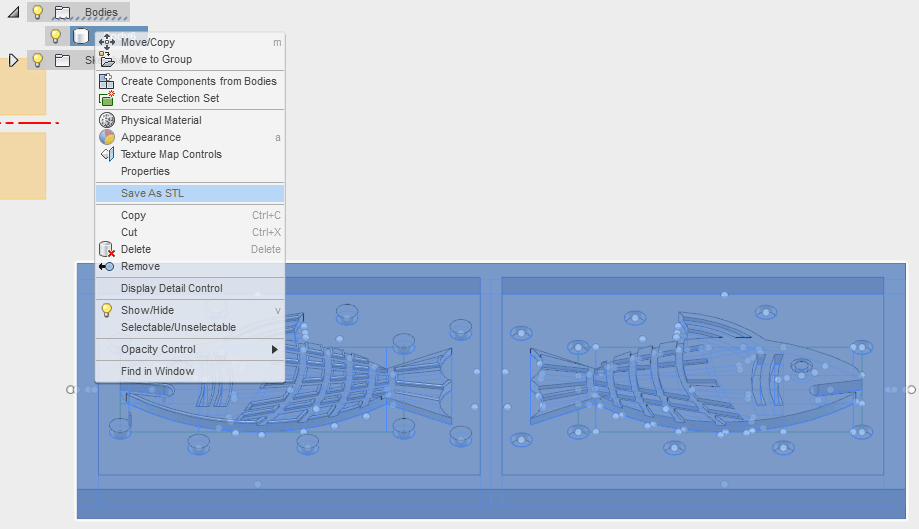Image resolution: width=919 pixels, height=529 pixels.
Task: Click the Create Components from Bodies icon
Action: click(107, 81)
